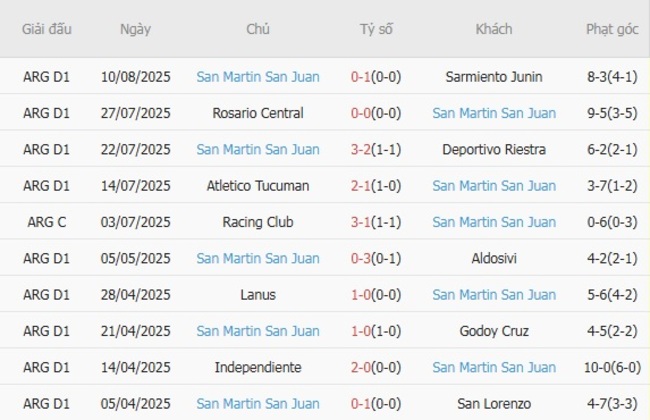Click Independiente home team name
Screen dimensions: 650x420
point(258,367)
